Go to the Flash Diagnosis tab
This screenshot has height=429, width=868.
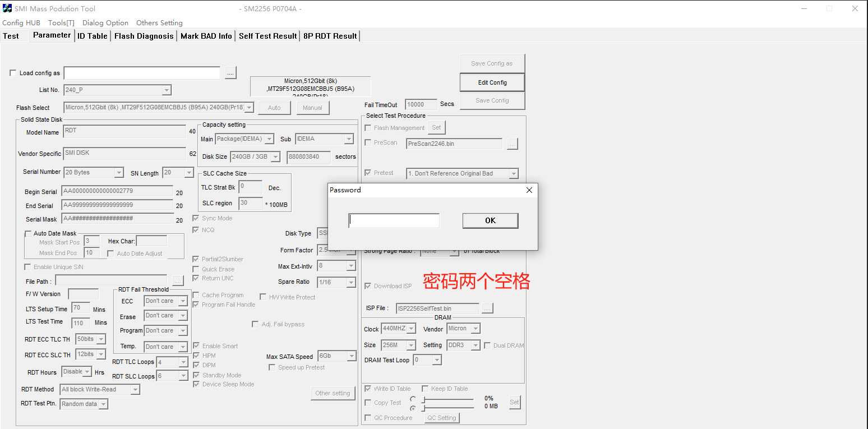tap(144, 36)
